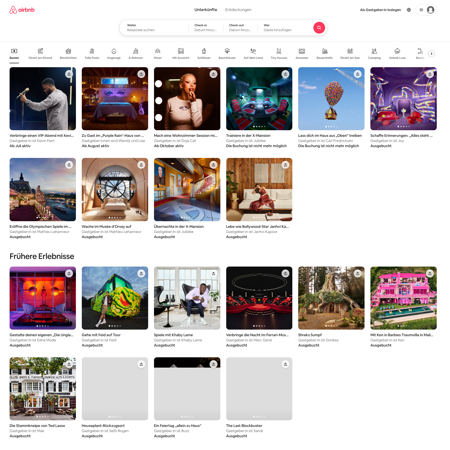The image size is (450, 450).
Task: Click the Wohin destination search field
Action: pyautogui.click(x=154, y=28)
